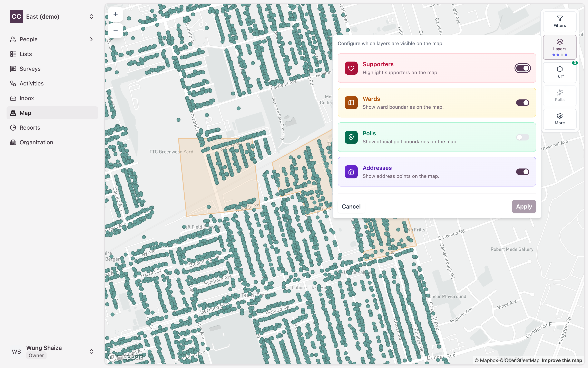Click the Turf badge showing 3
Viewport: 588px width, 368px height.
(575, 63)
